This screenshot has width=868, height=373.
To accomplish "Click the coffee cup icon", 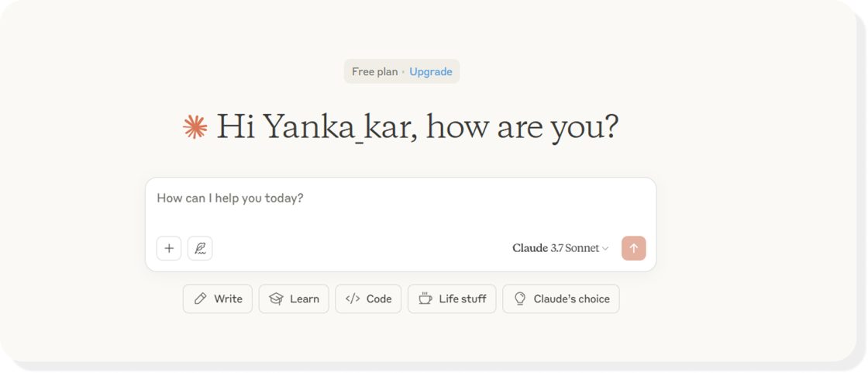I will click(x=425, y=299).
